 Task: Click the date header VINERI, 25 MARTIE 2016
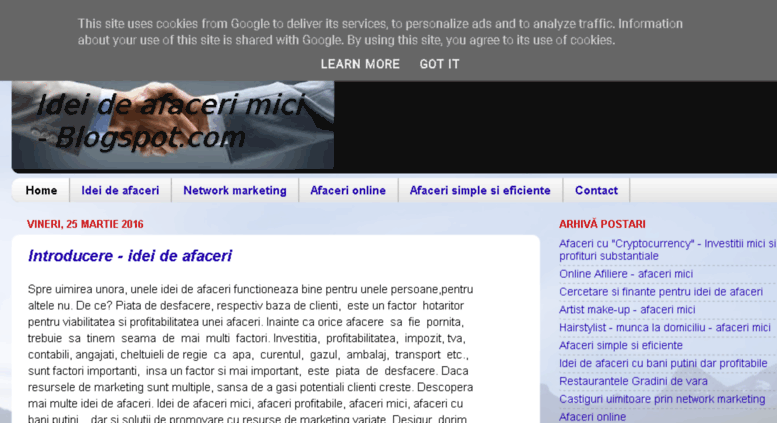click(85, 224)
